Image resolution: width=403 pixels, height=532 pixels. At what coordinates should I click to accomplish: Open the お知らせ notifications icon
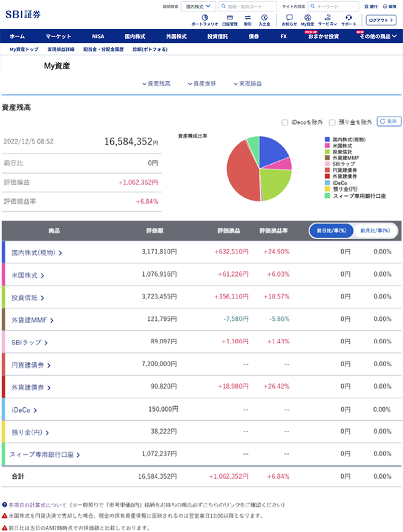pyautogui.click(x=289, y=19)
